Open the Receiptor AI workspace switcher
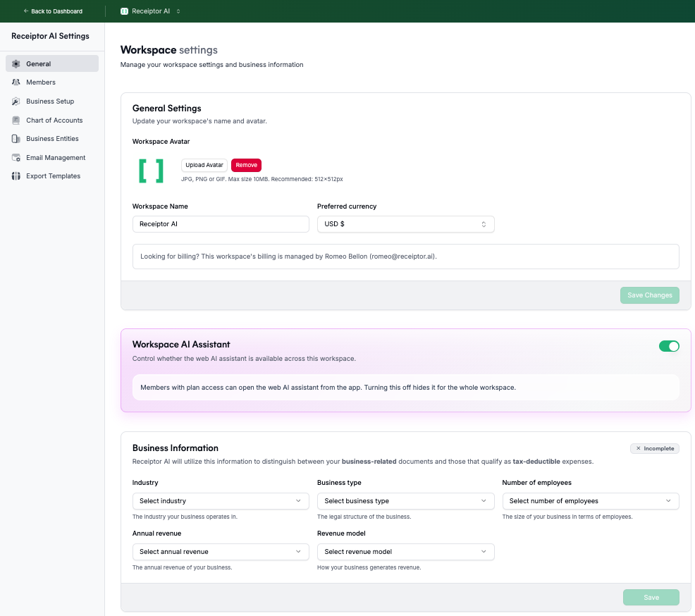 tap(151, 11)
